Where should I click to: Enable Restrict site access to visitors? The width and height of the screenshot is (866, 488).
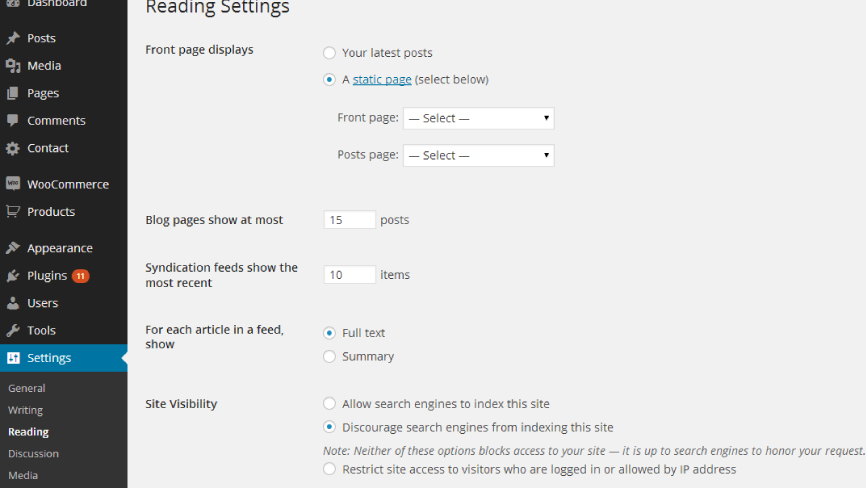point(329,469)
